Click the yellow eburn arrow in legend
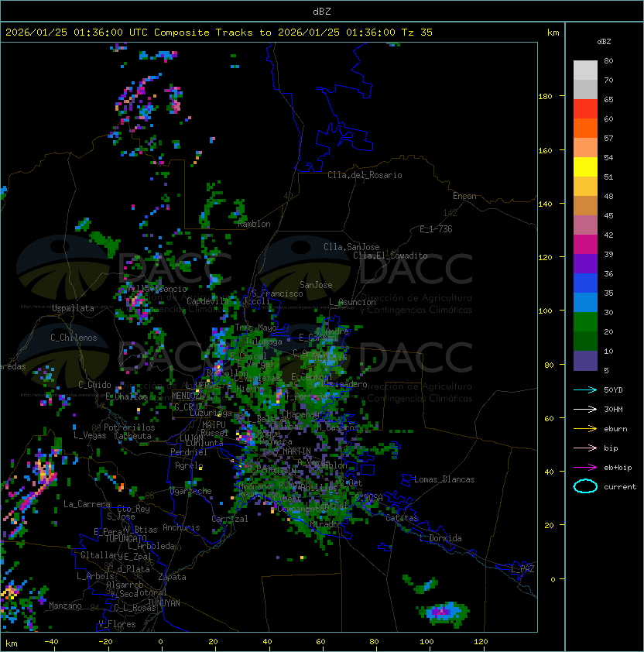This screenshot has width=644, height=652. point(585,429)
